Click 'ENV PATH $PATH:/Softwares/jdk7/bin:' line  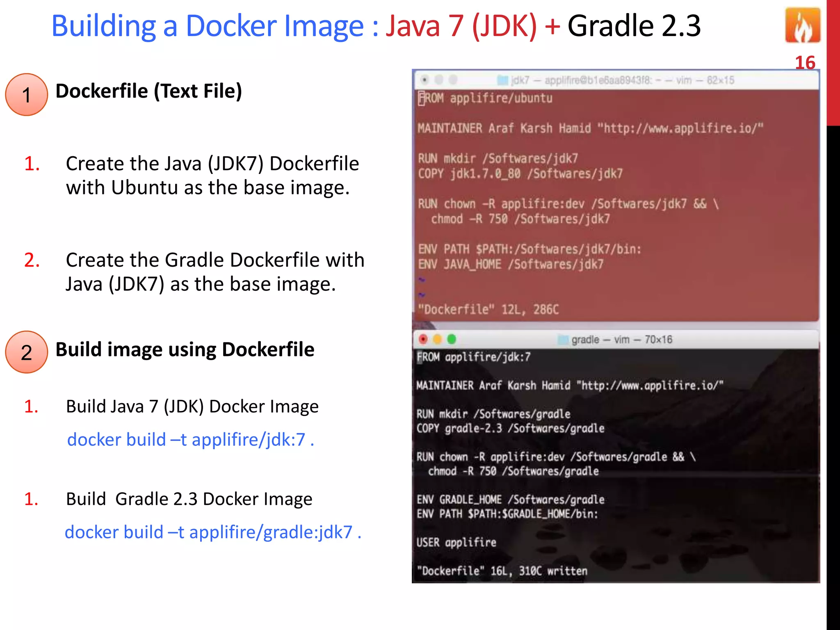[x=530, y=249]
